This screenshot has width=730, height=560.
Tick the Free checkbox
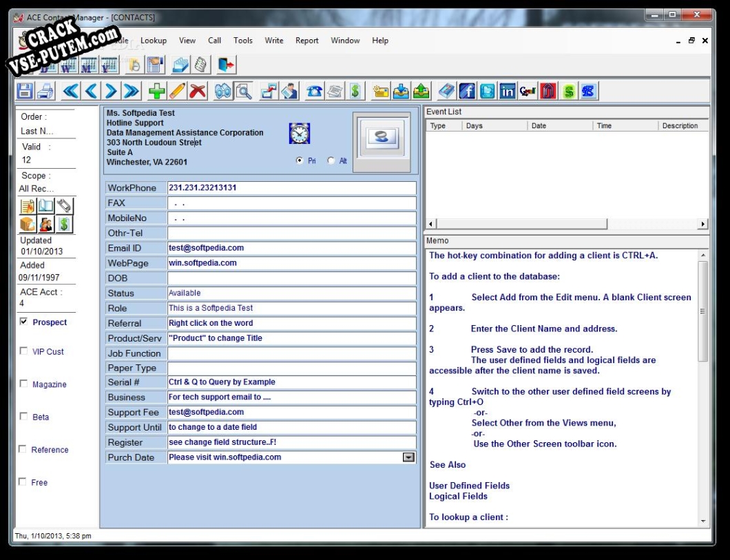point(22,481)
